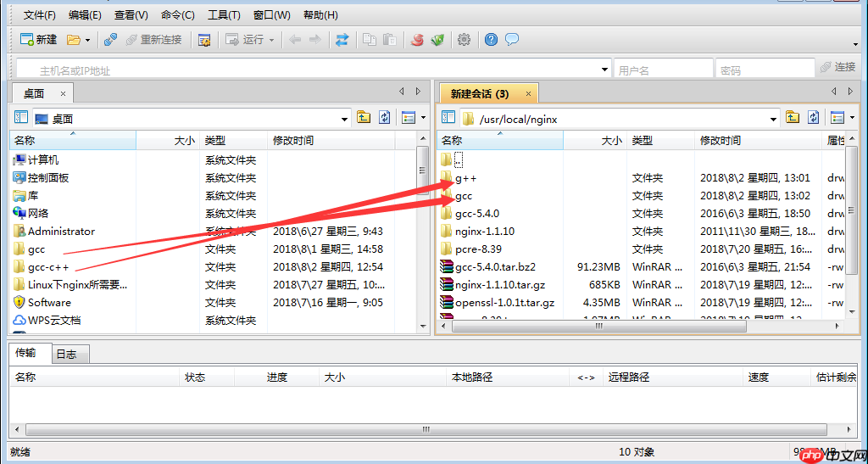Click the remote pane horizontal scrollbar
The height and width of the screenshot is (464, 868).
(599, 326)
